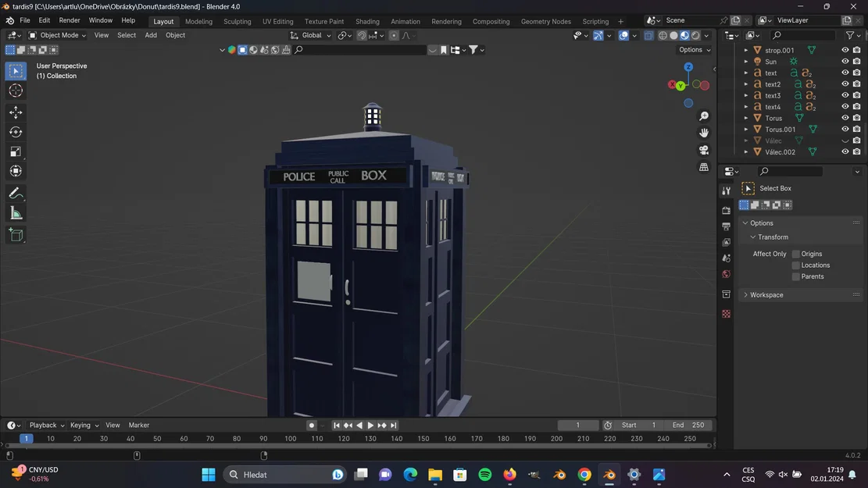
Task: Select the Move tool in the viewport toolbar
Action: tap(15, 112)
